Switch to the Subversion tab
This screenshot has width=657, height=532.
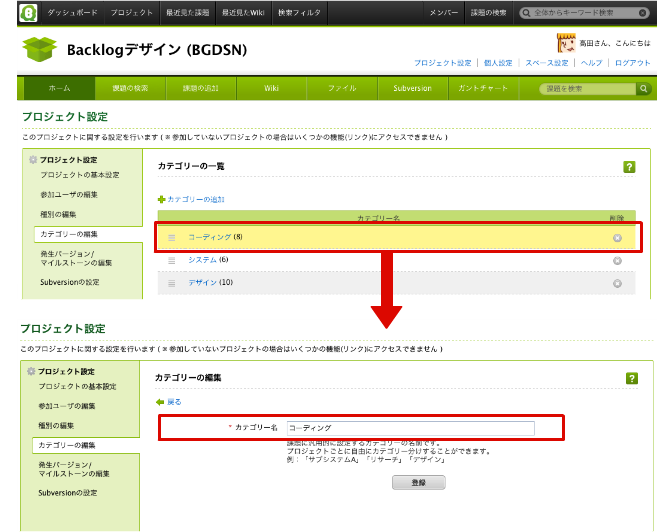(x=413, y=88)
